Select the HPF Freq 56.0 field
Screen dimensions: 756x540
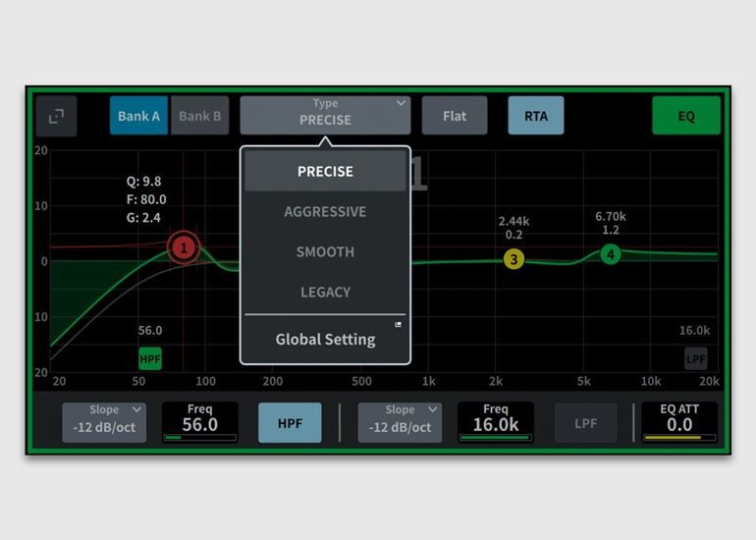point(199,422)
